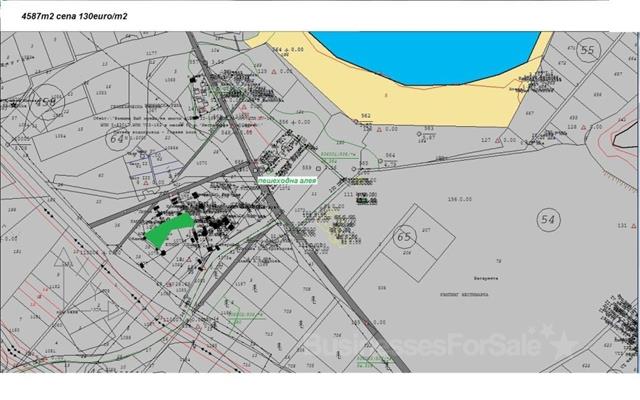Click the circled number 55 marker
640x400 pixels.
pos(587,50)
